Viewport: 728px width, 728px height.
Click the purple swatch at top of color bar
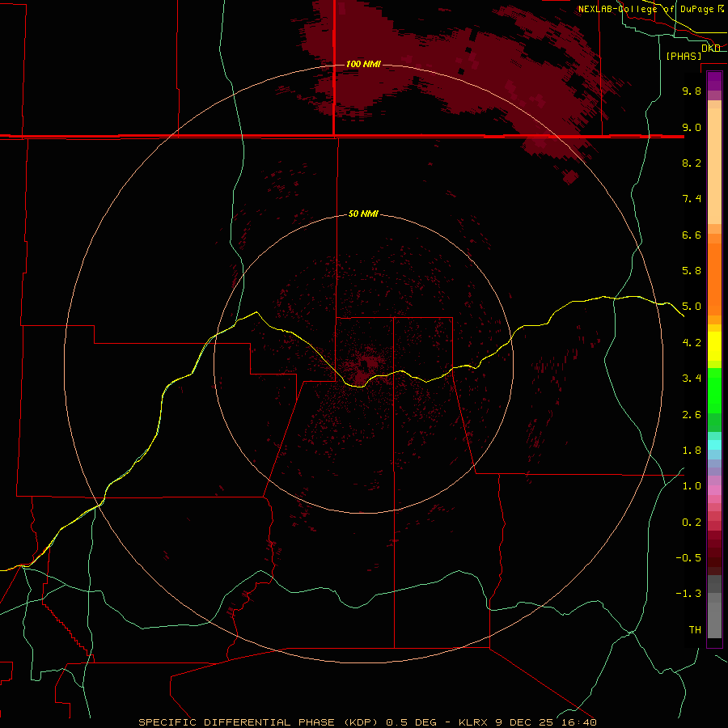click(714, 81)
